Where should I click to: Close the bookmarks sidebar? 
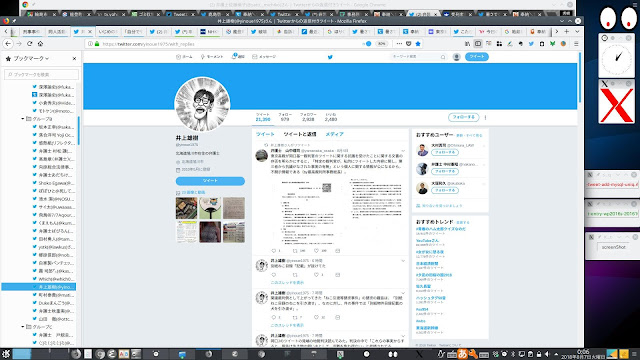74,59
